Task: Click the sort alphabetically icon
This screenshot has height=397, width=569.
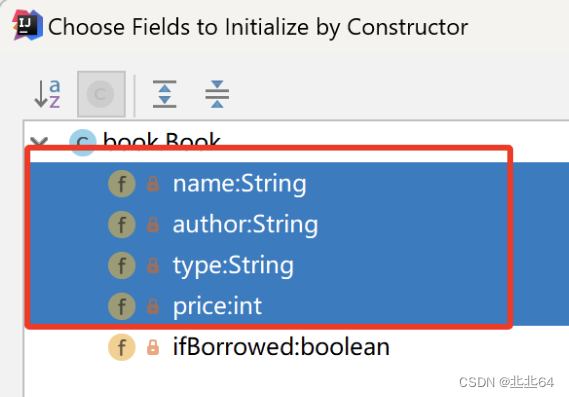Action: coord(47,94)
